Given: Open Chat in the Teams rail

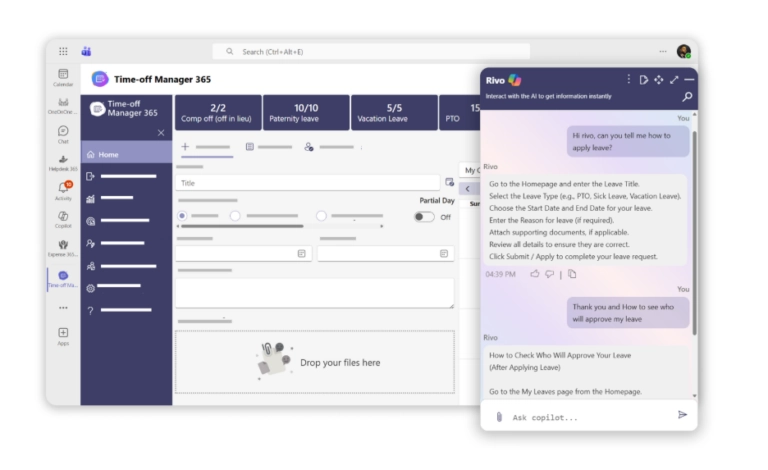Looking at the screenshot, I should [63, 134].
